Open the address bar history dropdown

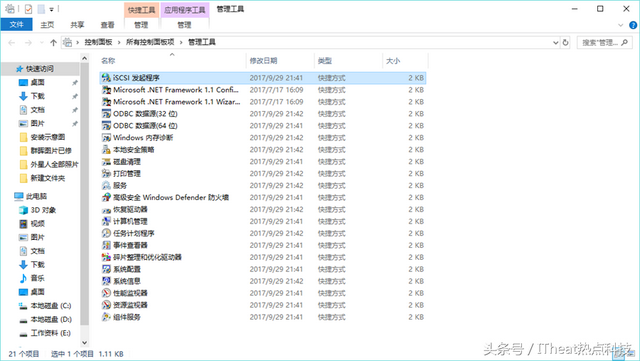pos(555,42)
